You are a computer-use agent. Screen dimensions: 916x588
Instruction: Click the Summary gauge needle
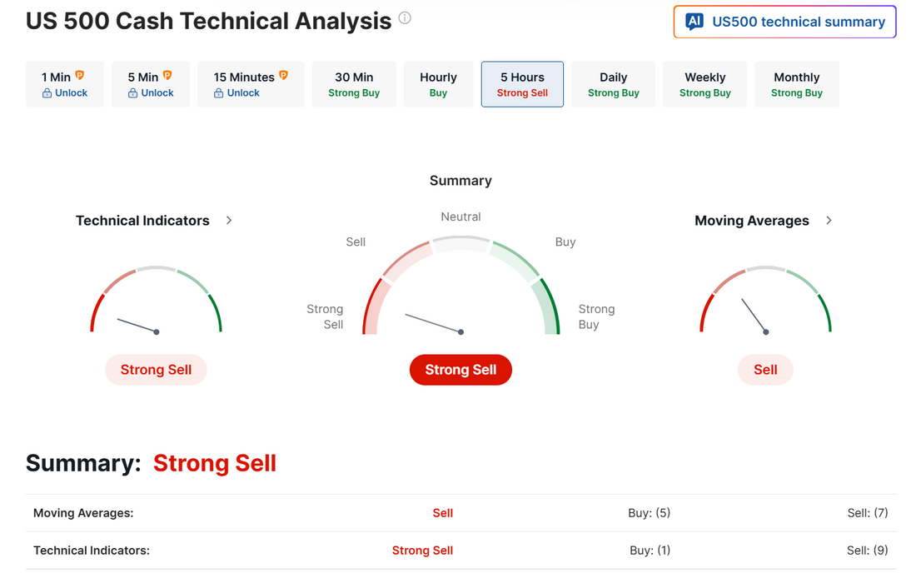click(x=433, y=323)
